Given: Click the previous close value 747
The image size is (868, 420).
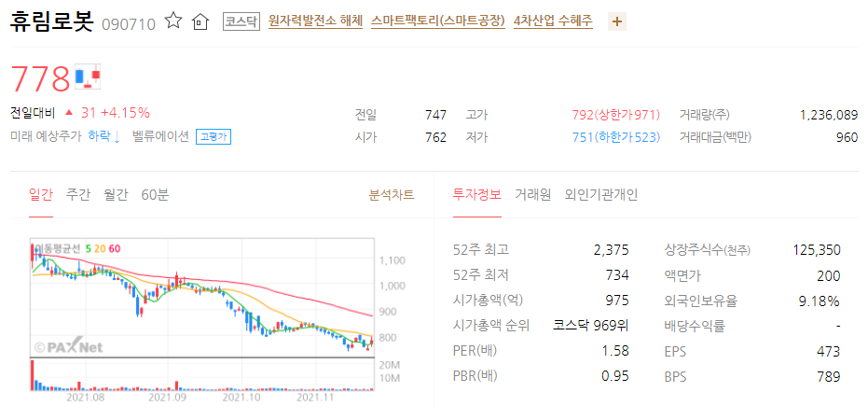Looking at the screenshot, I should click(435, 115).
